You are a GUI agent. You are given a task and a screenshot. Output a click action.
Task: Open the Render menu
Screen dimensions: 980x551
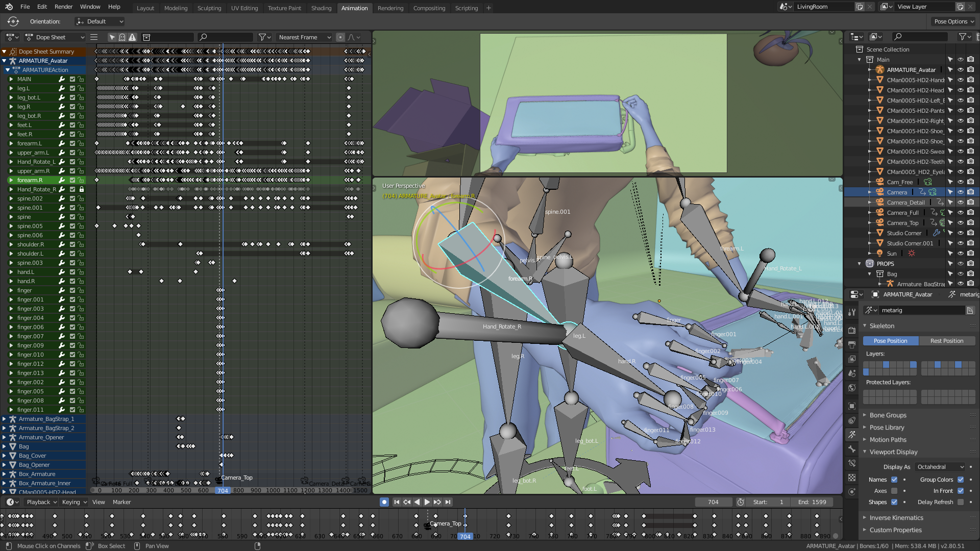(63, 7)
